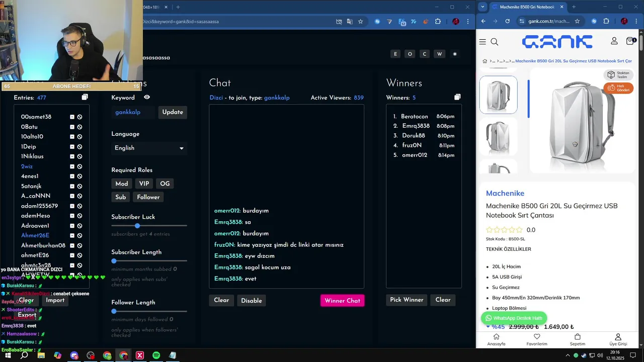
Task: Show hidden system tray icons
Action: (568, 355)
